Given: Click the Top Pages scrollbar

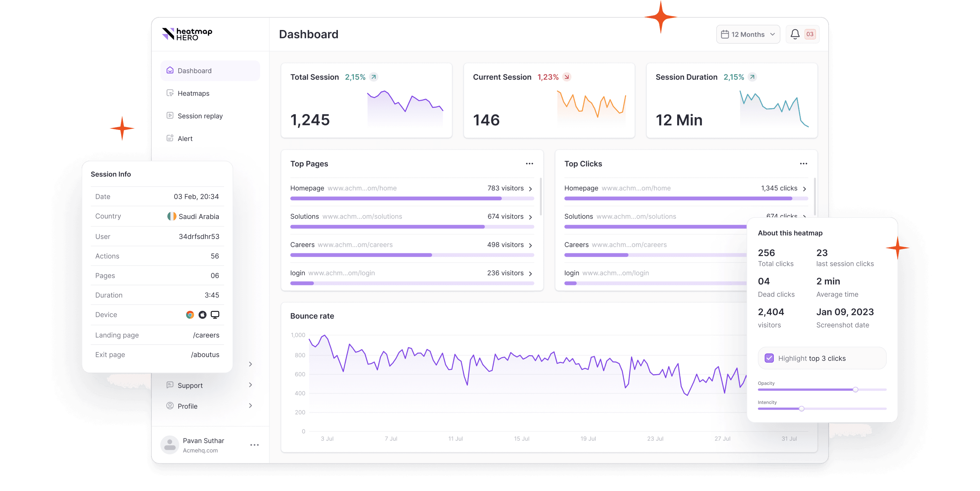Looking at the screenshot, I should tap(541, 197).
